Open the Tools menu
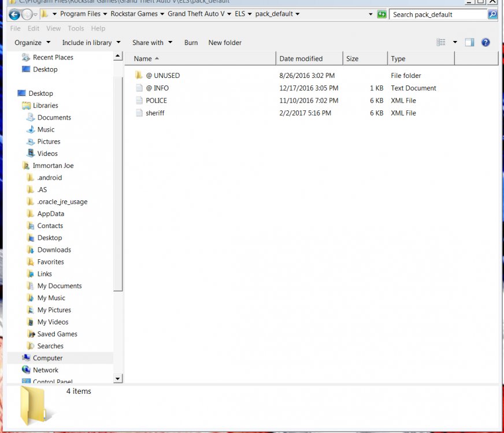Screen dimensions: 504x433 pos(76,28)
